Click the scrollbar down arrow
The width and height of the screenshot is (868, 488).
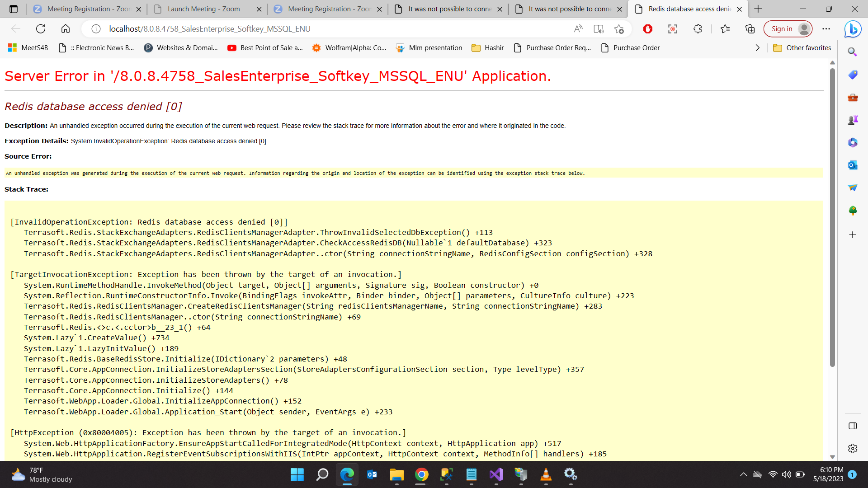tap(832, 457)
